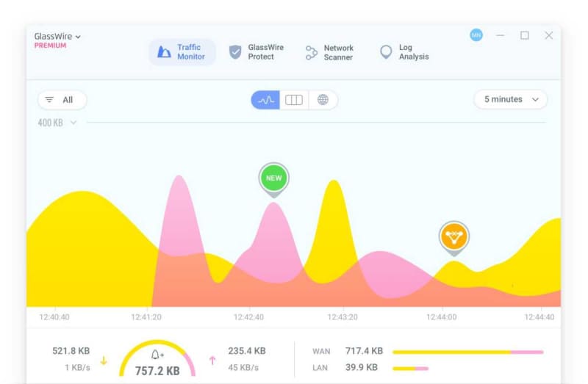Screen dimensions: 588x384
Task: Click the shield icon for GlassWire Protect
Action: pos(235,52)
